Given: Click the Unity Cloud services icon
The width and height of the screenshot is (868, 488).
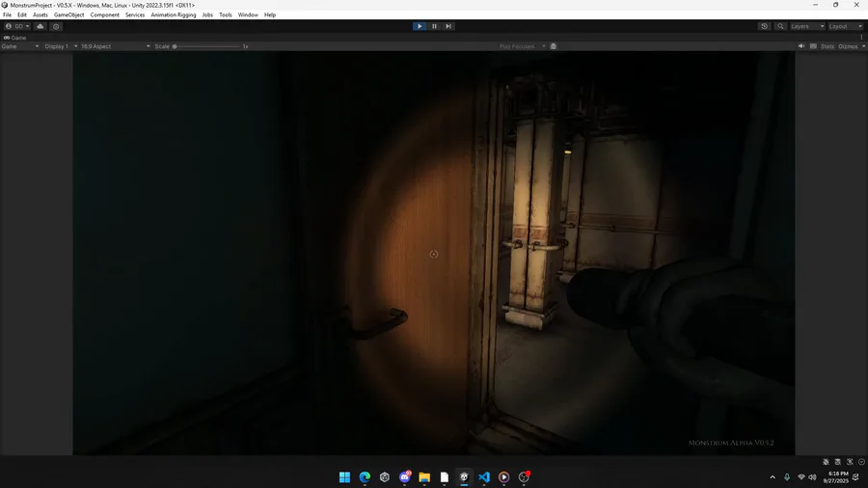Looking at the screenshot, I should point(40,26).
